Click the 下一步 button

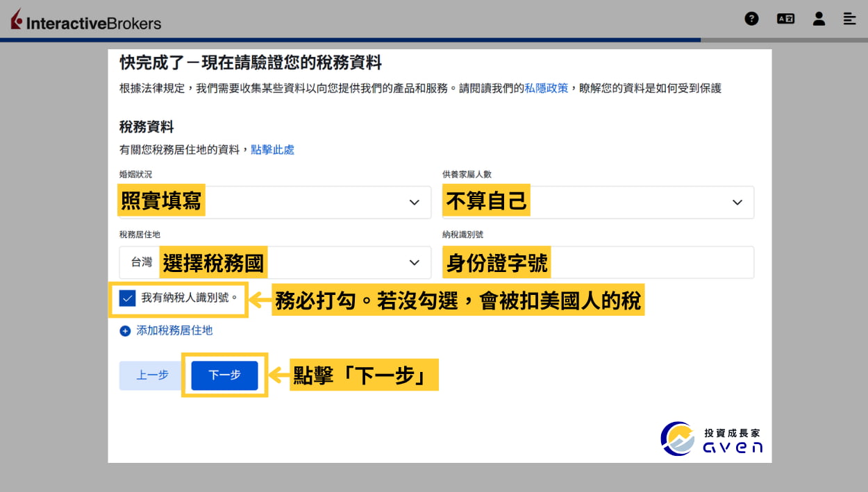[x=224, y=375]
